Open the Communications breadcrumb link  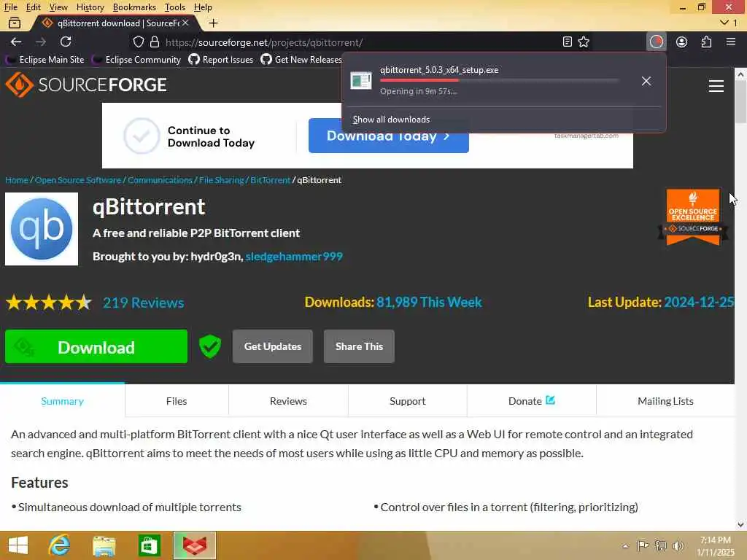tap(160, 180)
